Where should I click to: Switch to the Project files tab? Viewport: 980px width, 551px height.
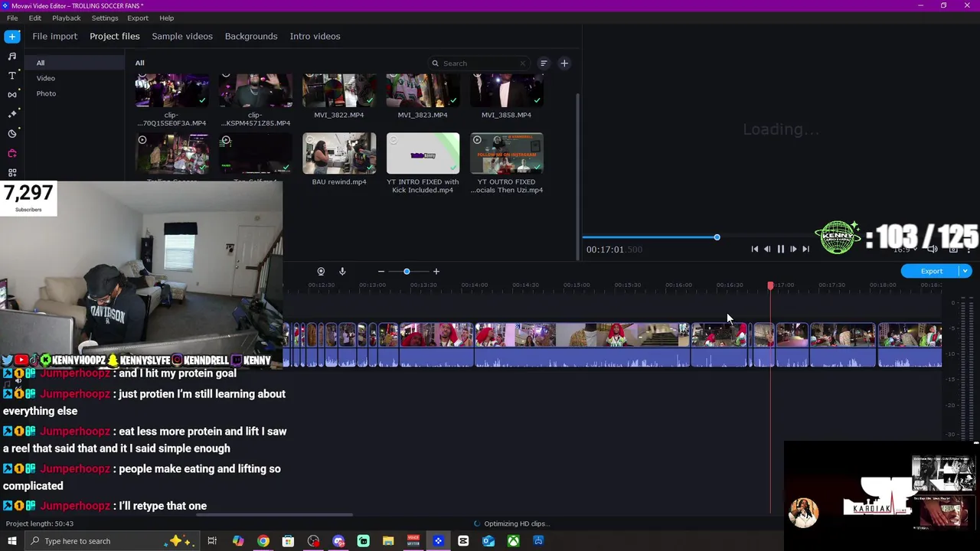point(115,36)
